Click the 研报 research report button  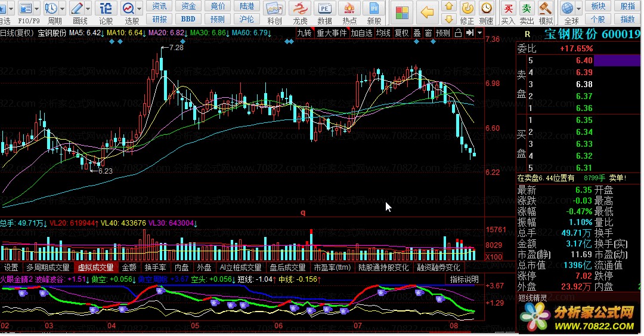(x=159, y=19)
